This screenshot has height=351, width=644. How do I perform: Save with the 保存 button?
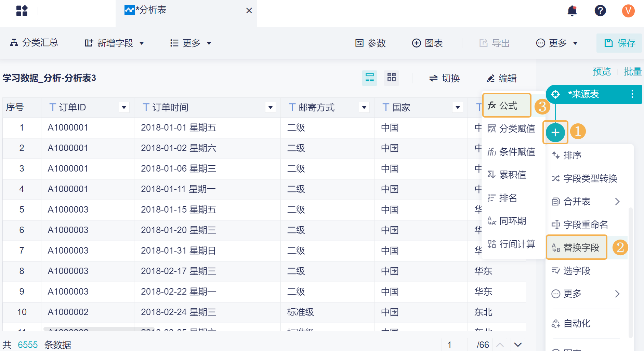click(619, 43)
